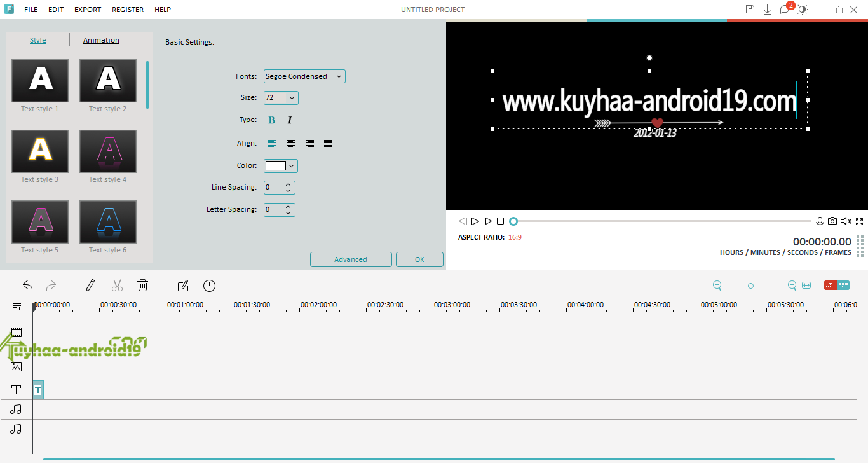The width and height of the screenshot is (868, 463).
Task: Enter fullscreen preview mode
Action: 860,221
